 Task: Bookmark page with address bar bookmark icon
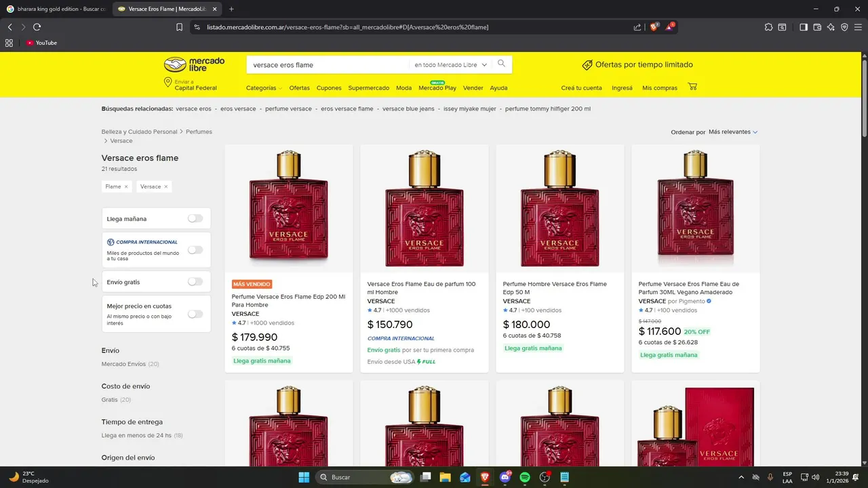tap(179, 27)
